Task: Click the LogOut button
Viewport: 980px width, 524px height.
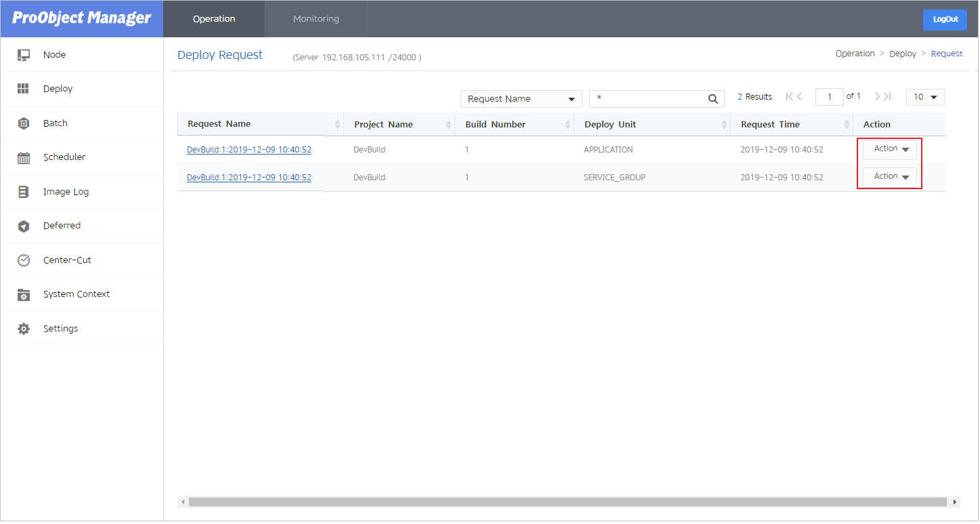Action: tap(945, 20)
